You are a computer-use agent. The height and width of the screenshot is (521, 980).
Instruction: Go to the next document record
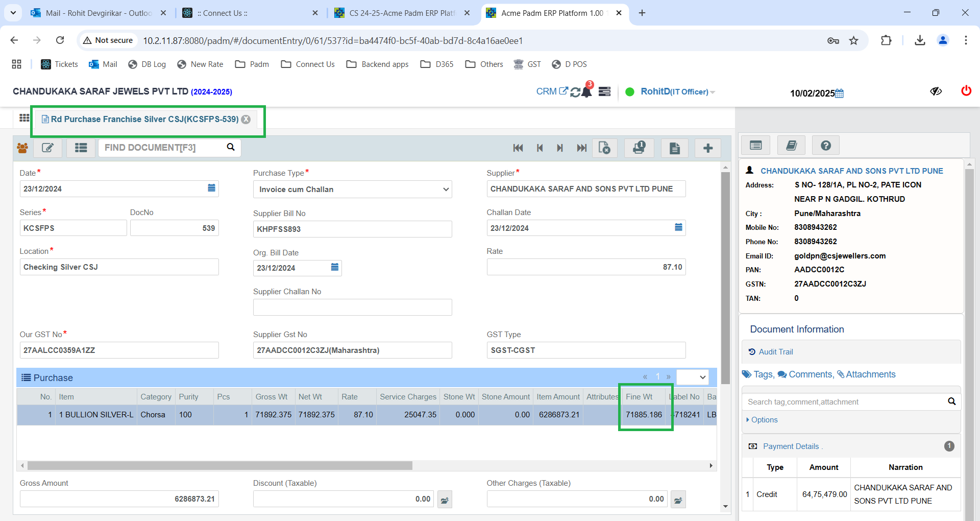click(560, 148)
